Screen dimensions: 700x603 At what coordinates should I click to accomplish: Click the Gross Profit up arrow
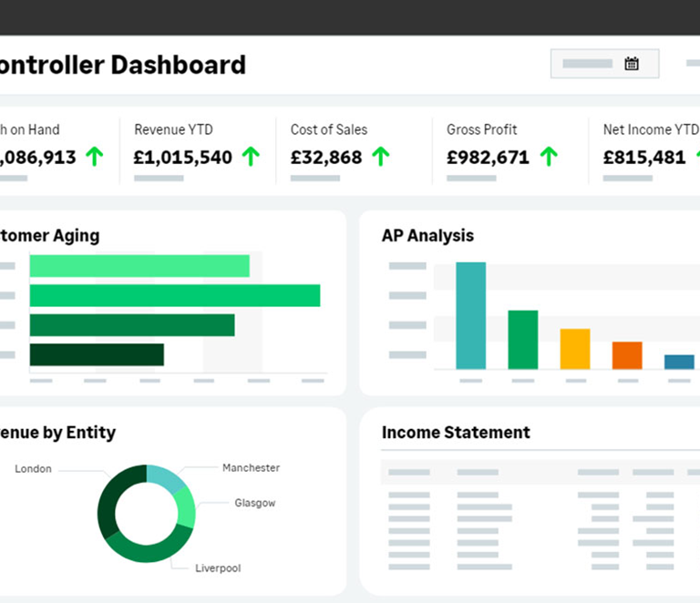point(549,157)
